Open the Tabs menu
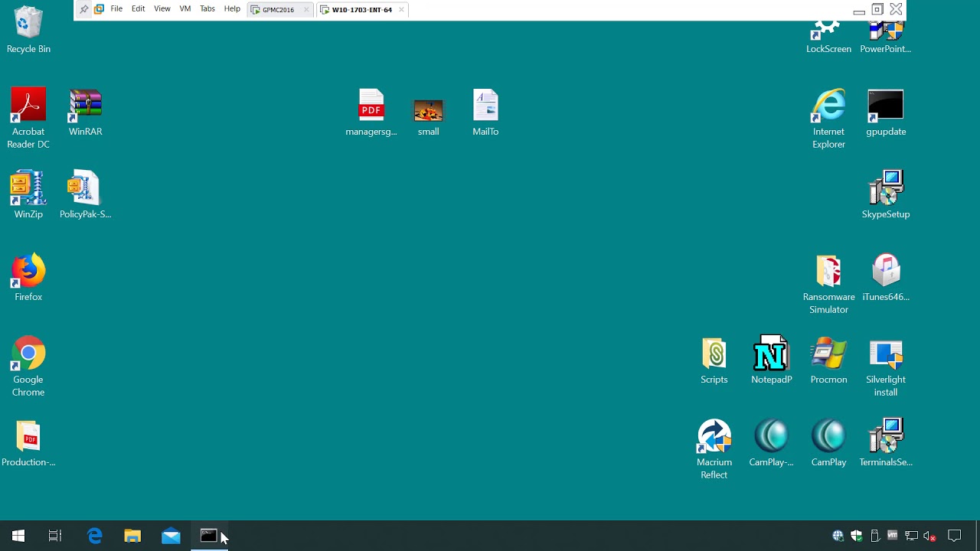 click(207, 9)
